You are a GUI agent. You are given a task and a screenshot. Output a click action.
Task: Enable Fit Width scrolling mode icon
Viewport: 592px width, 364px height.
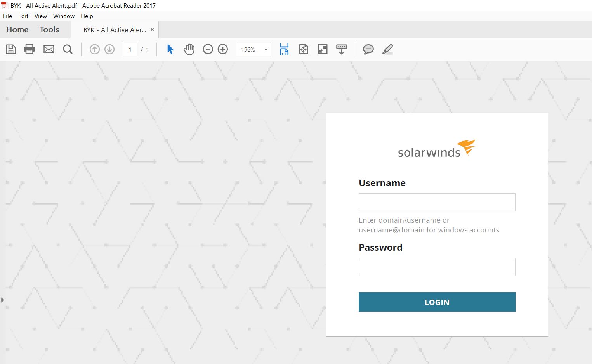coord(284,49)
